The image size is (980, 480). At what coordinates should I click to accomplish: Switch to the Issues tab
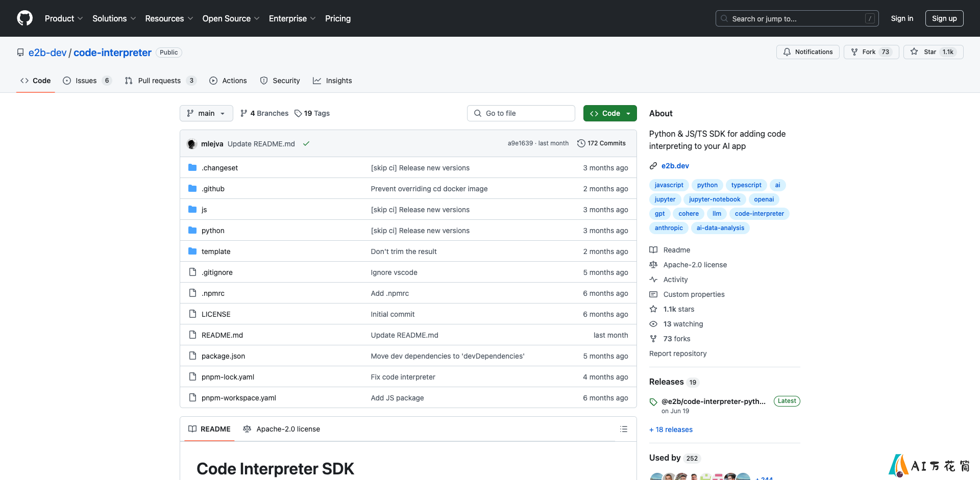click(87, 81)
